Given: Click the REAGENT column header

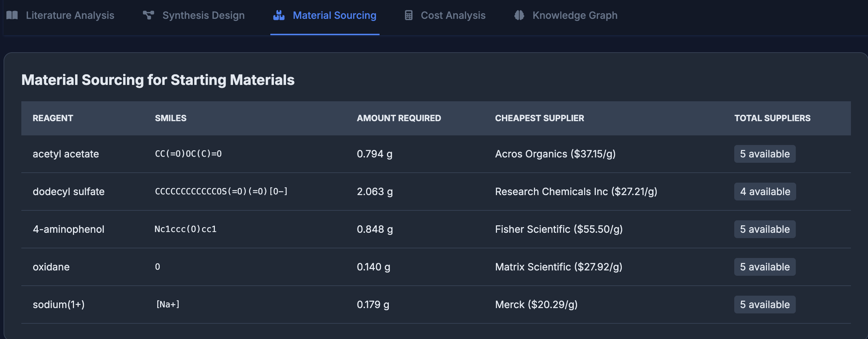Looking at the screenshot, I should pyautogui.click(x=52, y=118).
